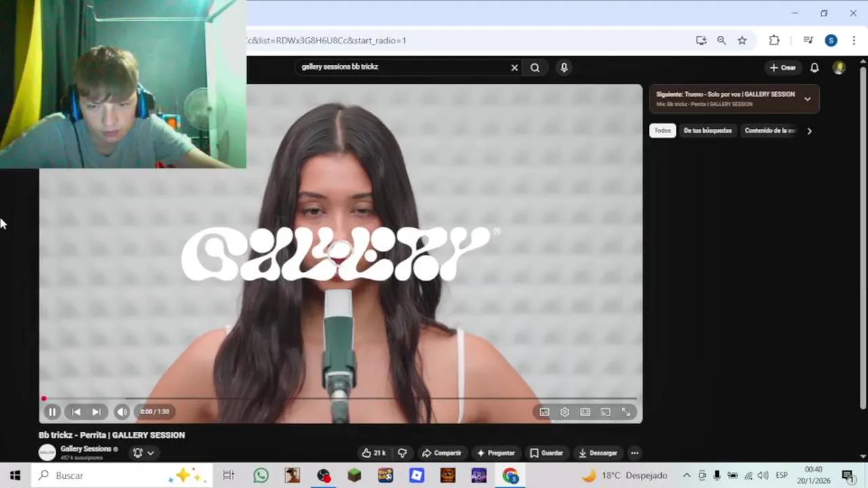Open more actions three-dot menu under video

tap(635, 453)
